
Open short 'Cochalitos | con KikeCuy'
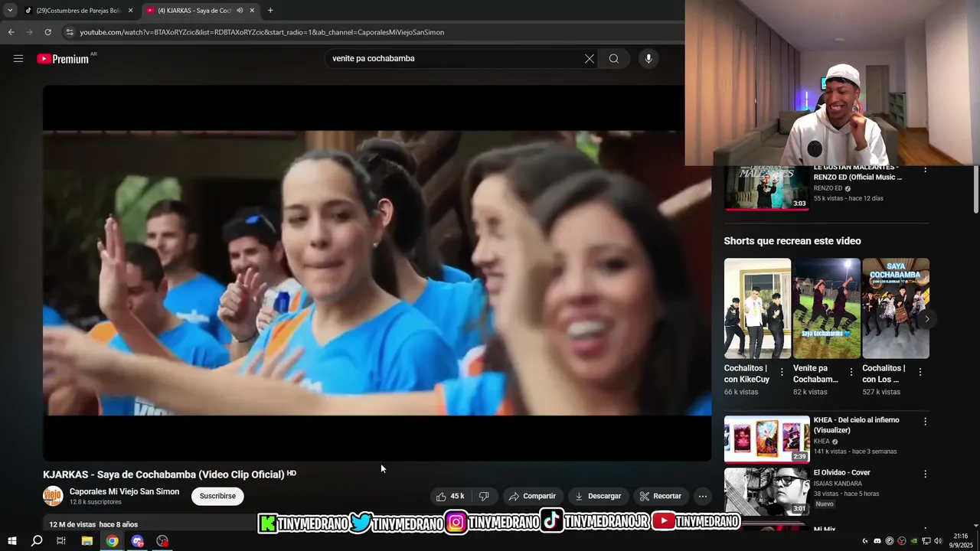click(757, 308)
